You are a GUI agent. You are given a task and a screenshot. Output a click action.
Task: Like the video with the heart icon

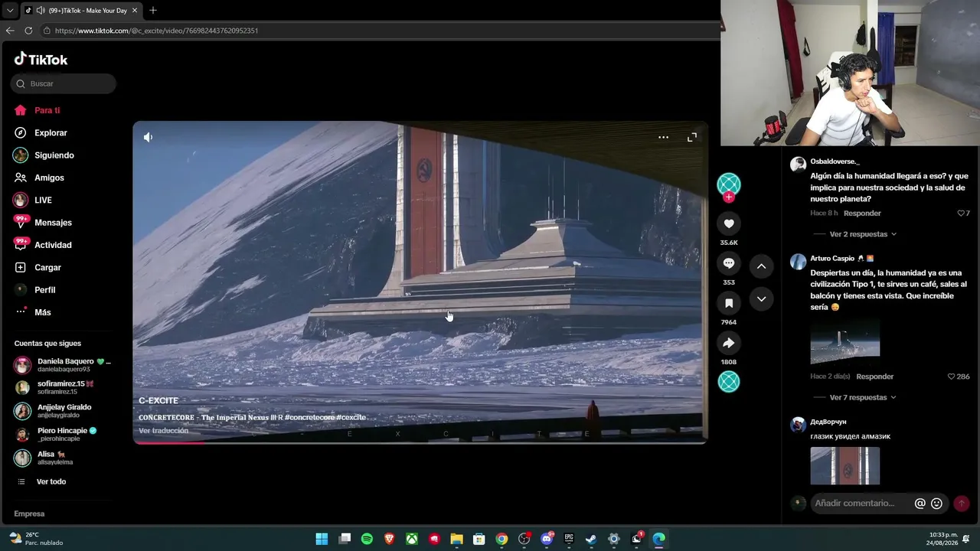[729, 223]
